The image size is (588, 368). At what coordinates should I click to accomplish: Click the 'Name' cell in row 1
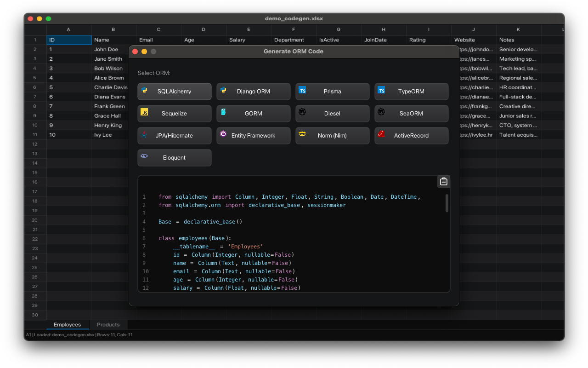[x=114, y=40]
